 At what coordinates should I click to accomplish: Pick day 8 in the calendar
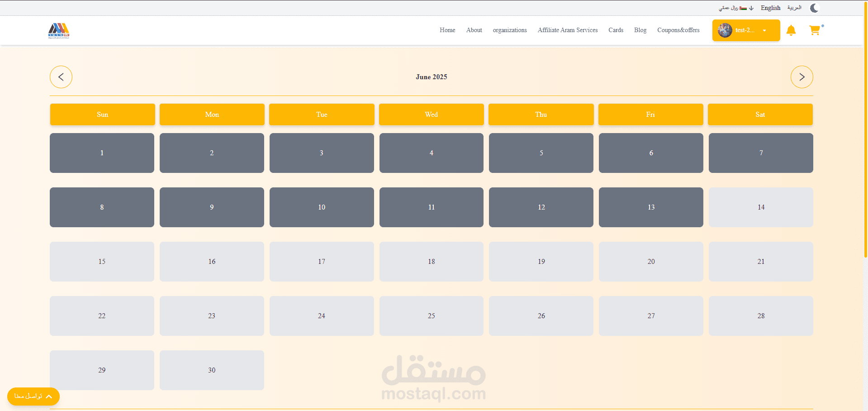tap(102, 207)
